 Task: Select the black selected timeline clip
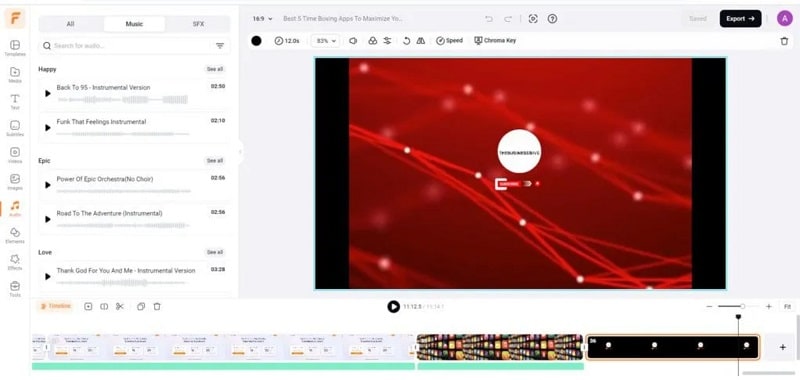point(672,347)
